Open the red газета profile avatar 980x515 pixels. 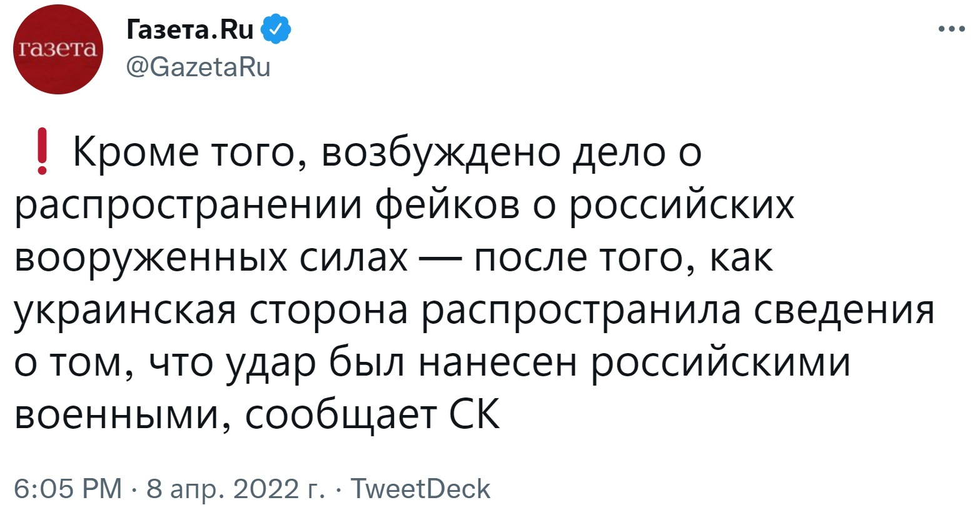pos(58,51)
